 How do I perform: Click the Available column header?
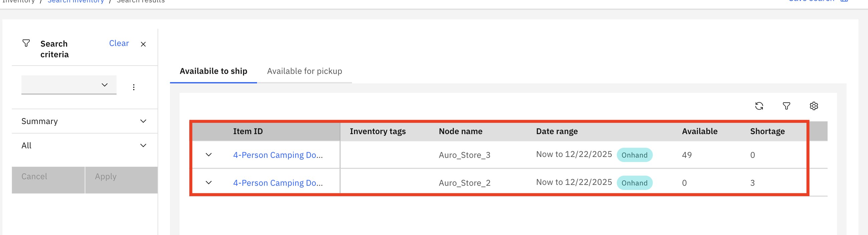click(699, 131)
